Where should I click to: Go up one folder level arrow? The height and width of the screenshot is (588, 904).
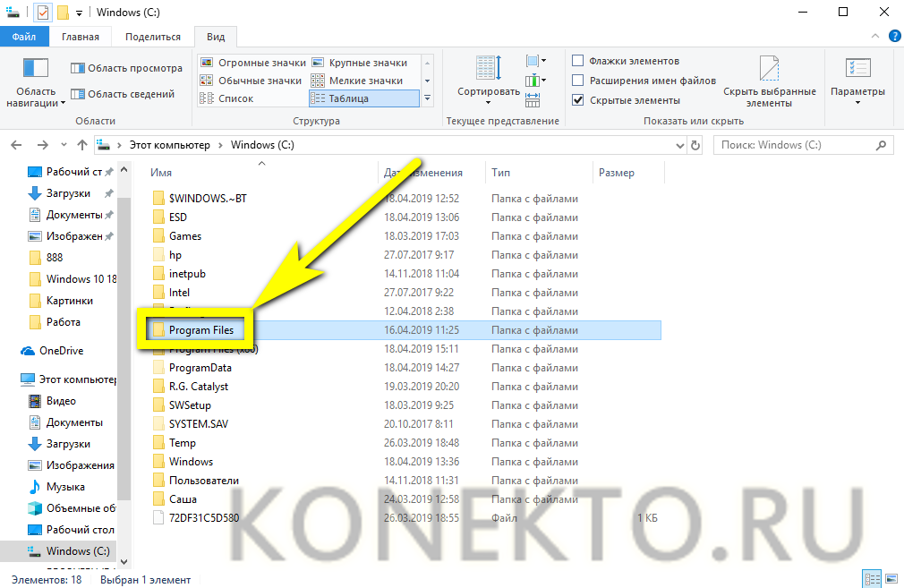pyautogui.click(x=82, y=145)
